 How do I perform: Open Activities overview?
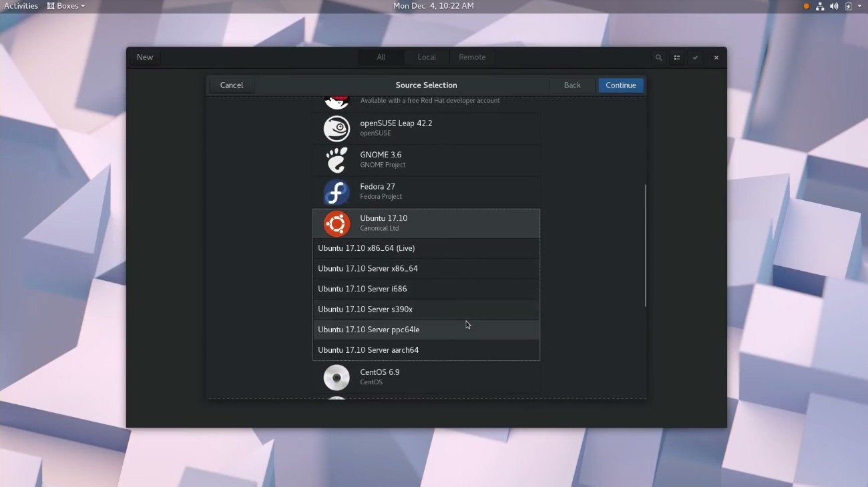(x=21, y=6)
